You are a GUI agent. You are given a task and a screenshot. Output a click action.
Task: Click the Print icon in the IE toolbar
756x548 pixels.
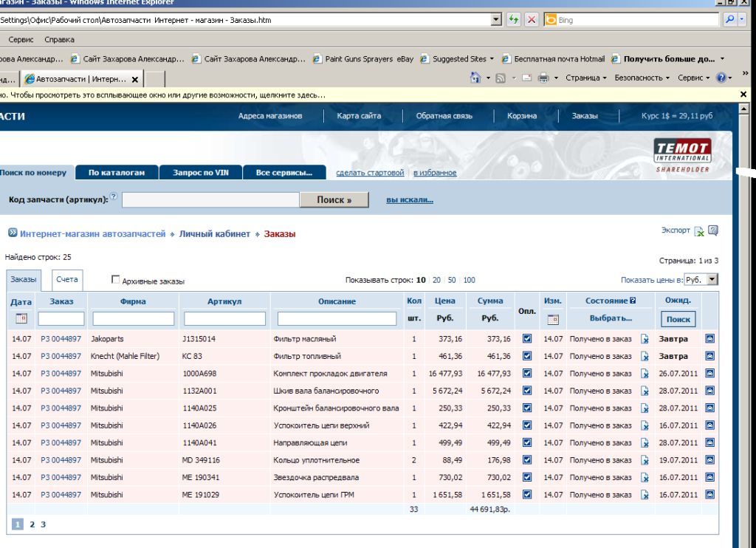[x=543, y=78]
